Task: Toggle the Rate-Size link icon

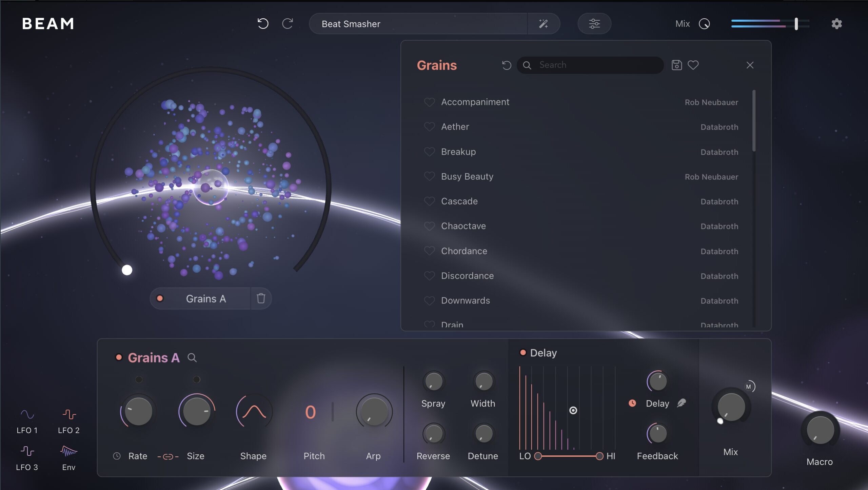Action: (x=168, y=457)
